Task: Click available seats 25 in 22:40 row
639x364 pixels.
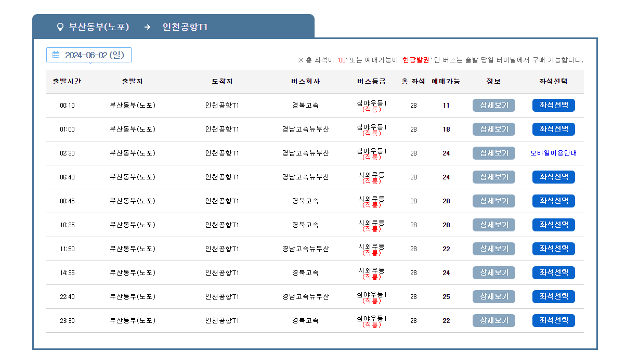Action: point(446,297)
